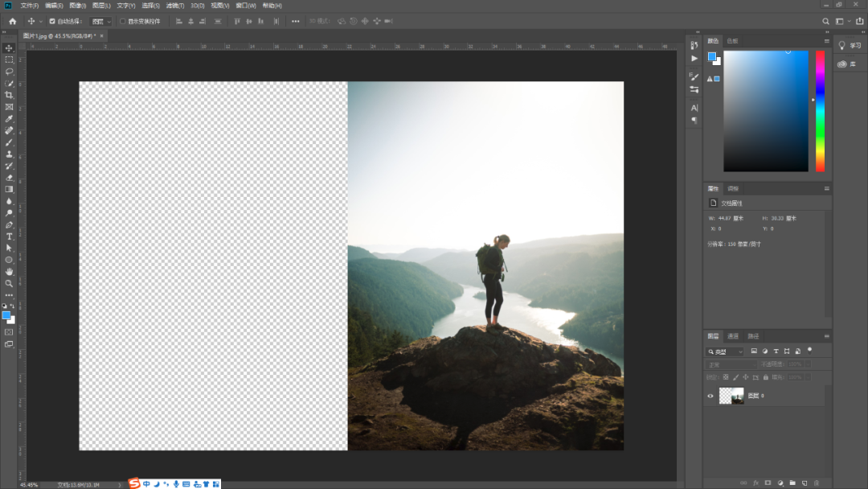
Task: Pick the Rectangular Marquee tool
Action: click(9, 60)
